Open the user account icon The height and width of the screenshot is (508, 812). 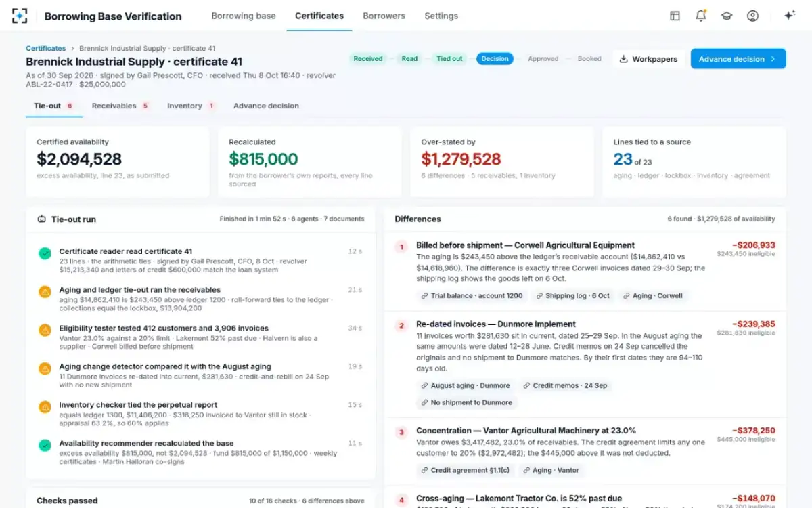click(x=752, y=16)
